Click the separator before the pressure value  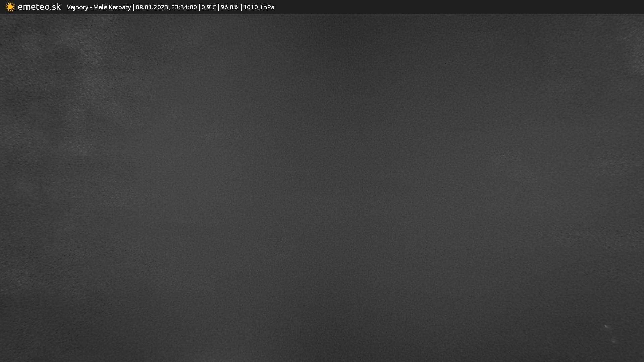241,7
